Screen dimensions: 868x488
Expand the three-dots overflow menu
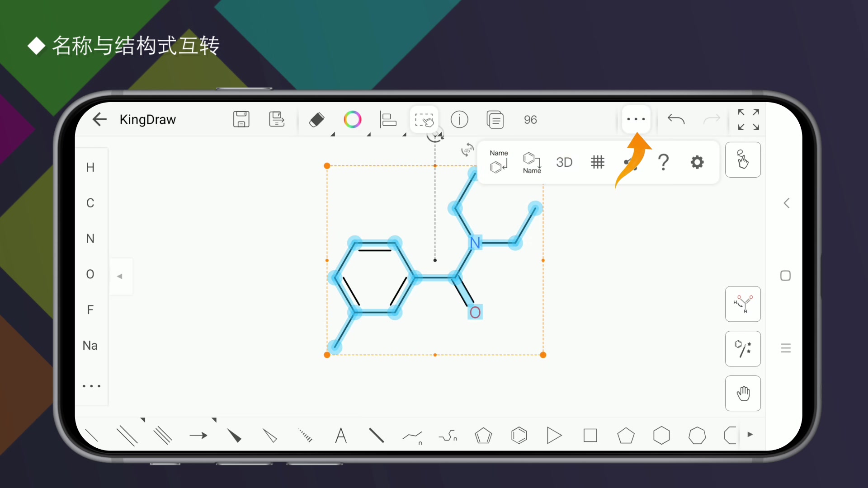coord(636,120)
